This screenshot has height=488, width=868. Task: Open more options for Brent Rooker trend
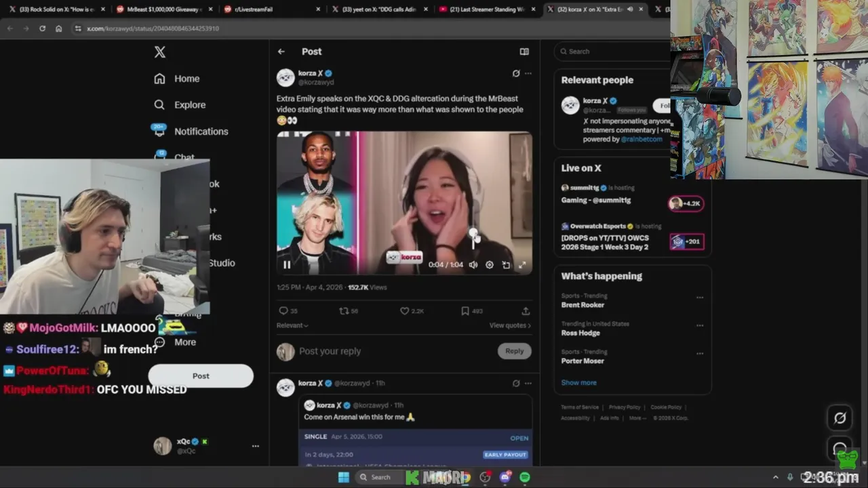(x=700, y=298)
